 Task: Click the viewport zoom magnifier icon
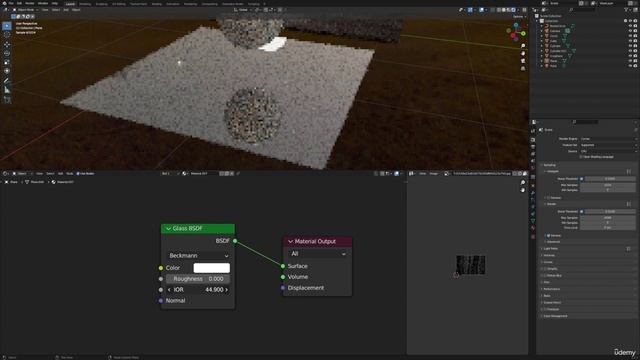click(x=523, y=46)
